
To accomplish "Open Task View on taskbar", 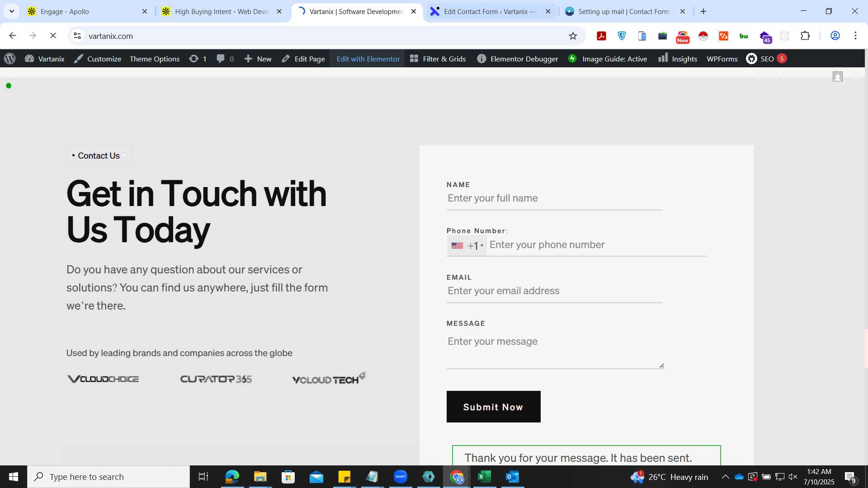I will click(203, 477).
